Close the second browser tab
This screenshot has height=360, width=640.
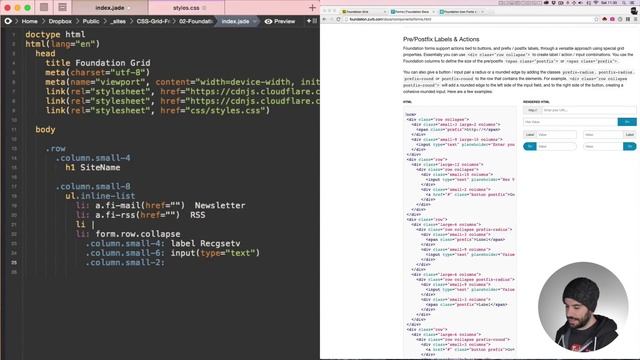pos(433,12)
